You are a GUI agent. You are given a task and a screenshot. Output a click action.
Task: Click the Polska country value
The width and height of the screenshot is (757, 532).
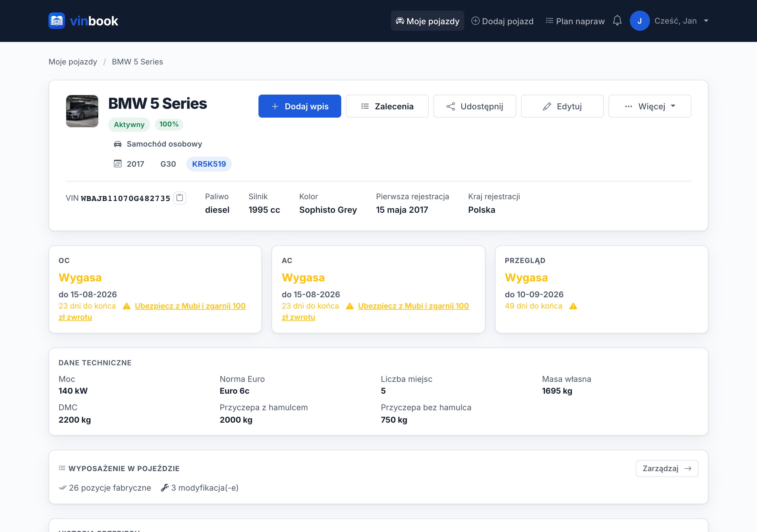tap(481, 210)
